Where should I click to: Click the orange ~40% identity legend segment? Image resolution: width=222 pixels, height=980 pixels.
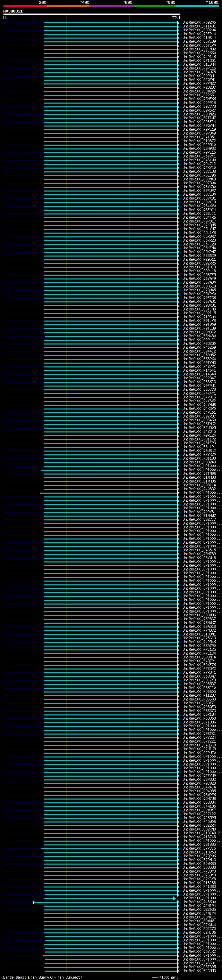tap(68, 6)
